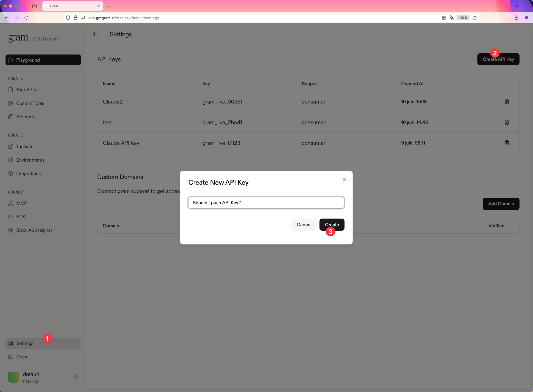Open reader view icon
The image size is (533, 392).
click(x=444, y=18)
